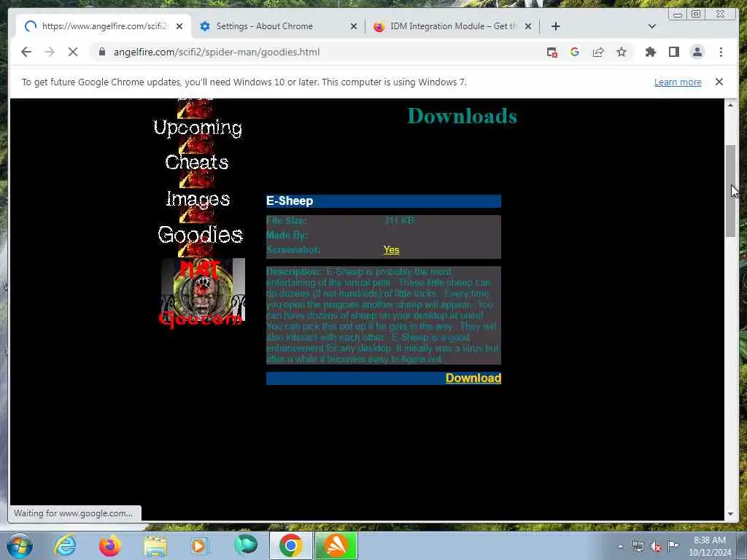View site info via the padlock icon
The height and width of the screenshot is (560, 747).
[102, 52]
